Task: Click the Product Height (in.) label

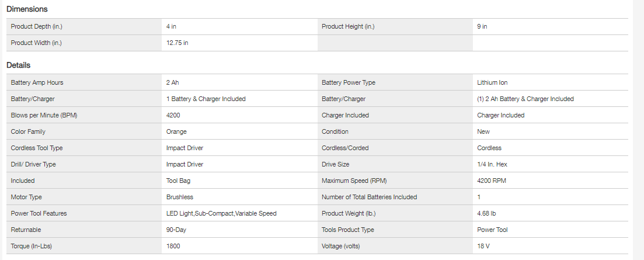Action: [x=348, y=26]
